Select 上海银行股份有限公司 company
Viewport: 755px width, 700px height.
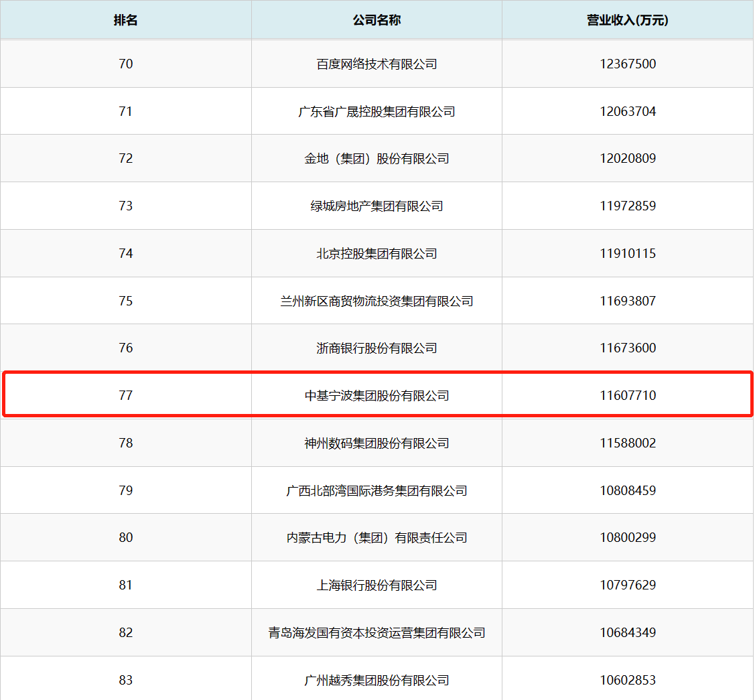[x=376, y=585]
